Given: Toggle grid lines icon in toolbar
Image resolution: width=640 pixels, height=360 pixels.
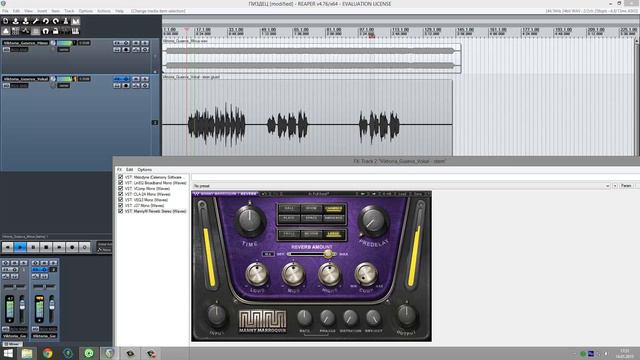Looking at the screenshot, I should click(36, 31).
